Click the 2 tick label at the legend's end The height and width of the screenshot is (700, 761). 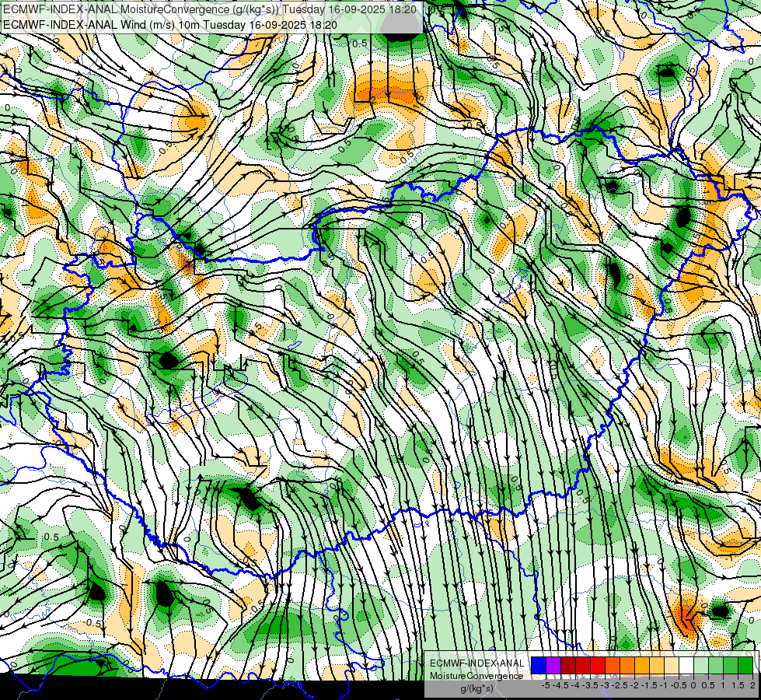coord(752,685)
